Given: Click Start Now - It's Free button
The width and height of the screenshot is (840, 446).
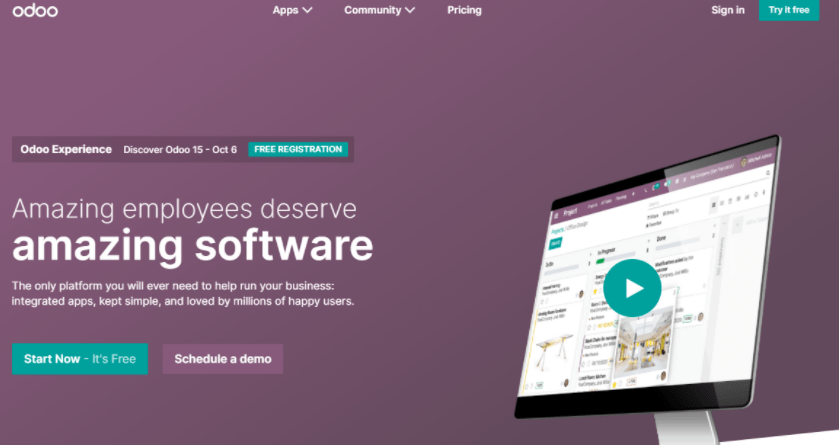Looking at the screenshot, I should pos(80,359).
